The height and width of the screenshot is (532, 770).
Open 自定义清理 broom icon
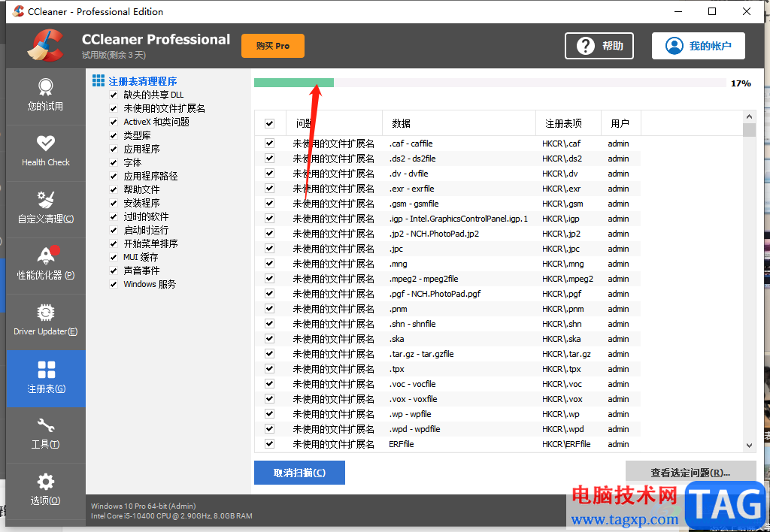click(46, 200)
